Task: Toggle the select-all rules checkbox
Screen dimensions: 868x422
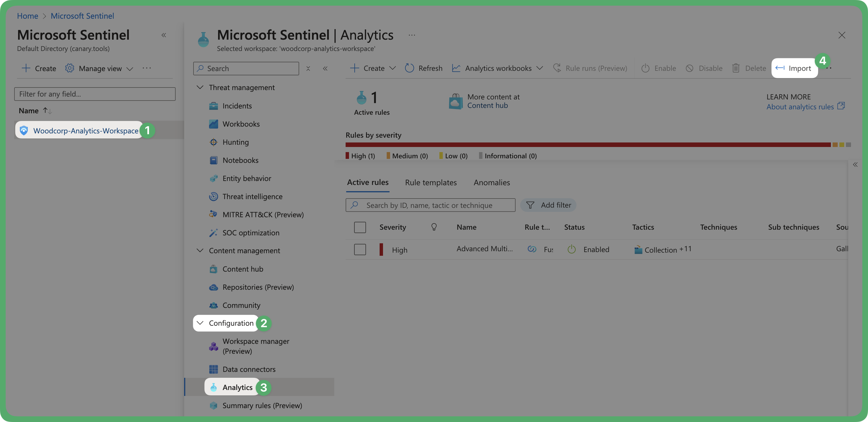Action: (x=360, y=226)
